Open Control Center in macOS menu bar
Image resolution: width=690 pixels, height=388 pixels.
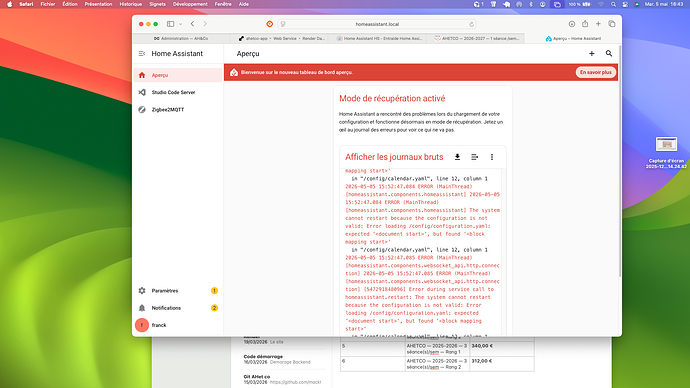pyautogui.click(x=625, y=4)
